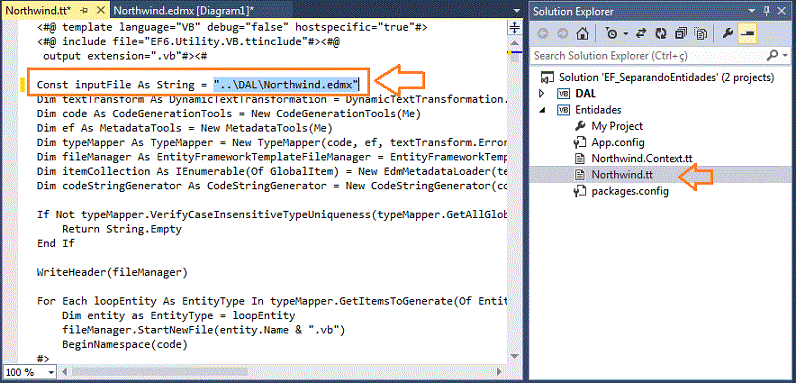Toggle the pin on Northwind.tt tab

coord(84,10)
